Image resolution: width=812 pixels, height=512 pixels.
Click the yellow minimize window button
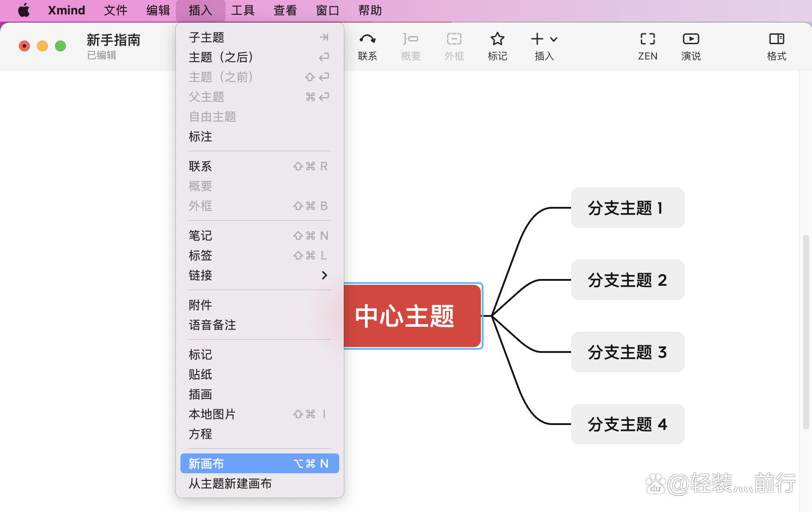coord(42,46)
